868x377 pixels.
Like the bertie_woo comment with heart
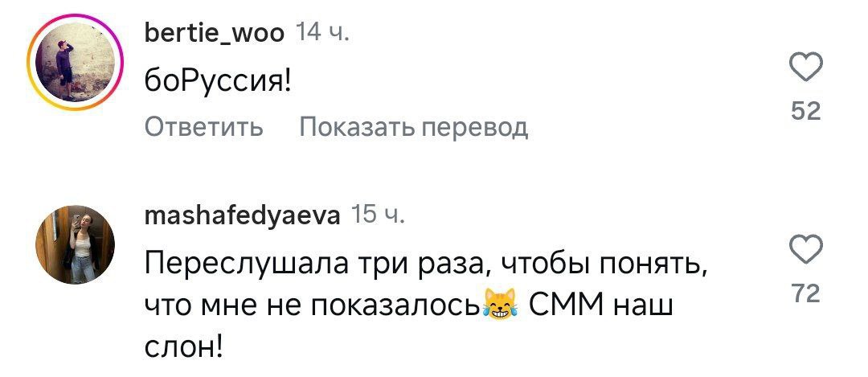click(806, 69)
